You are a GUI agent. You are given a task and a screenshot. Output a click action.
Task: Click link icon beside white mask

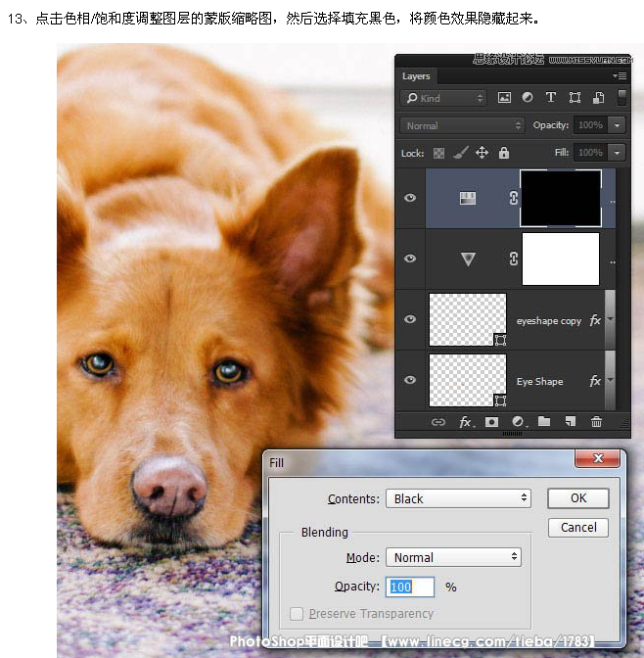pos(514,258)
